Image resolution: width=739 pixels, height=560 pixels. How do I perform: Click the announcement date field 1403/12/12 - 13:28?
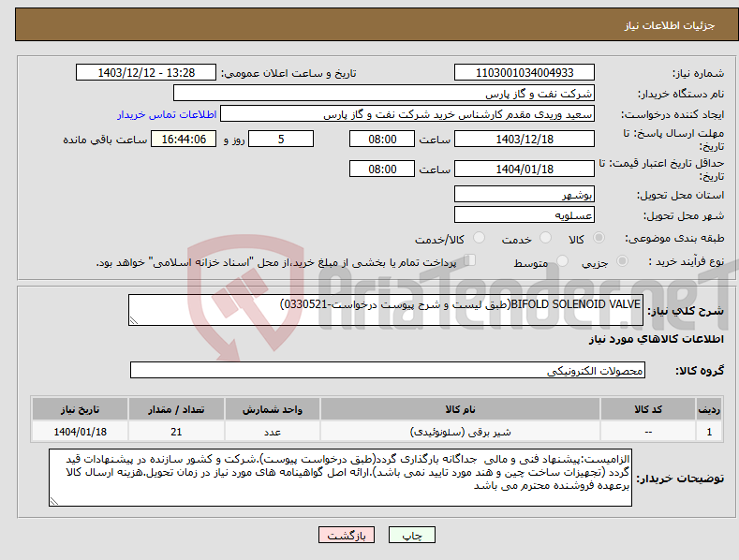point(146,73)
